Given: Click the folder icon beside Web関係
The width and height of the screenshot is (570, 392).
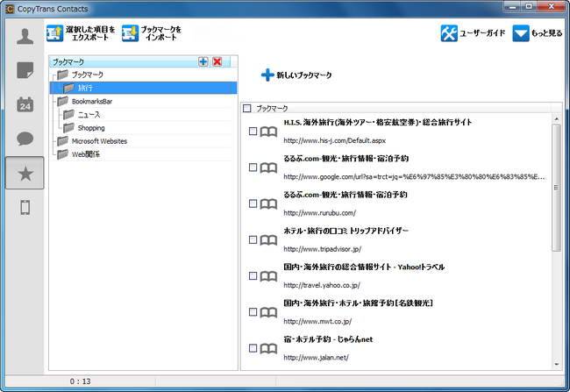Looking at the screenshot, I should tap(62, 154).
